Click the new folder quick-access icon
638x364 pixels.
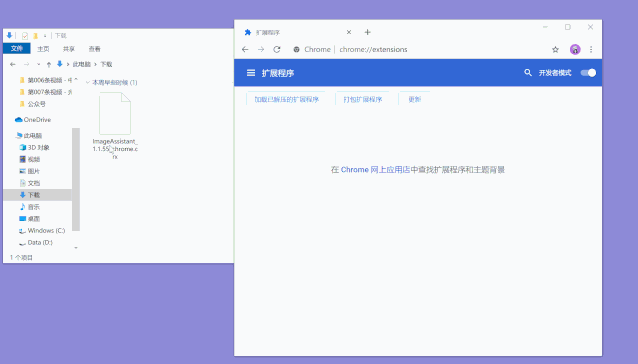click(x=35, y=36)
